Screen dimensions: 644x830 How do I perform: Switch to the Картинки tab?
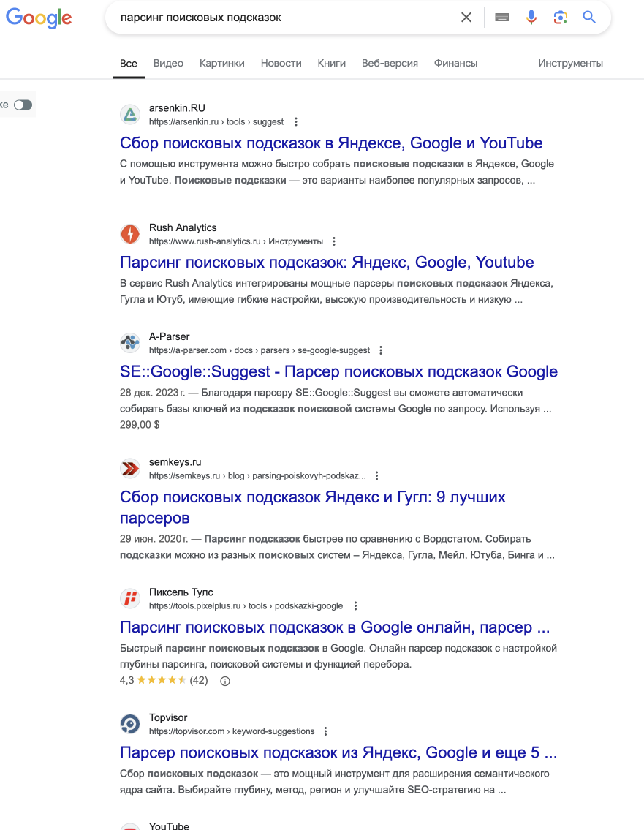click(x=221, y=63)
